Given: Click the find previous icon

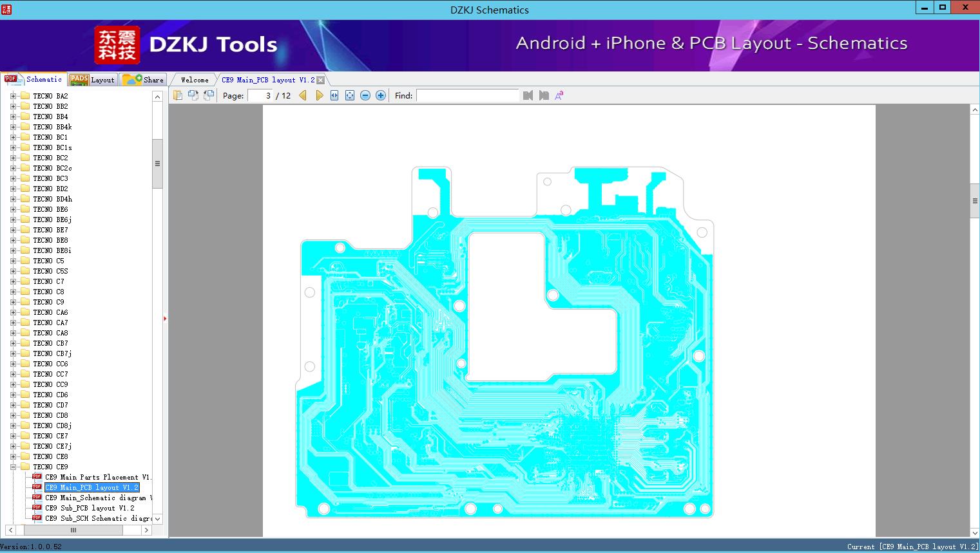Looking at the screenshot, I should pos(528,95).
